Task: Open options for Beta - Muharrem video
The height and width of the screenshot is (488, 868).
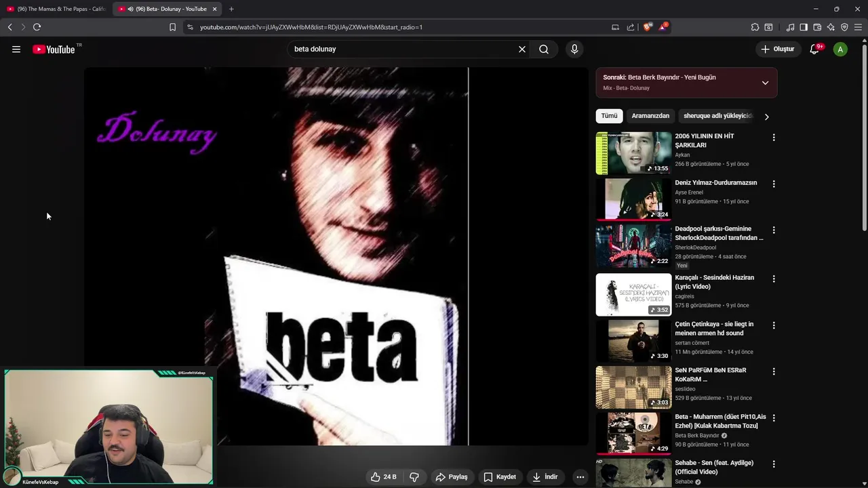Action: click(774, 418)
